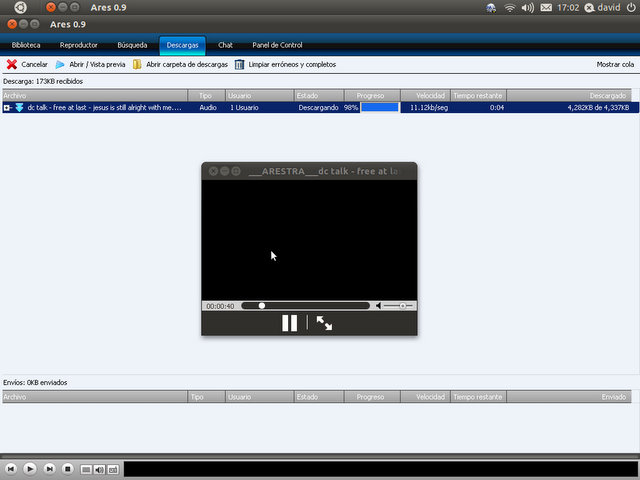Expand the dc talk download row
The image size is (640, 480).
tap(7, 108)
